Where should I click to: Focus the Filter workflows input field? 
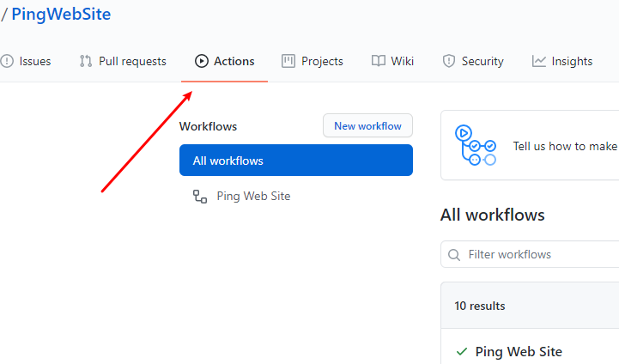[x=530, y=255]
